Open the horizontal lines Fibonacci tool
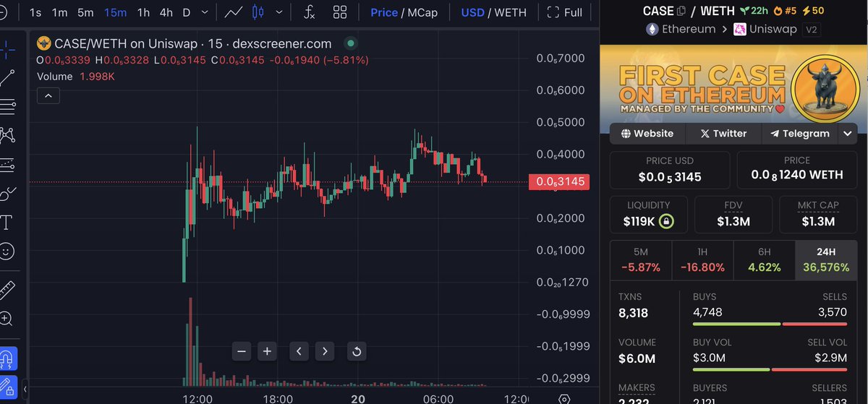868x404 pixels. point(7,106)
